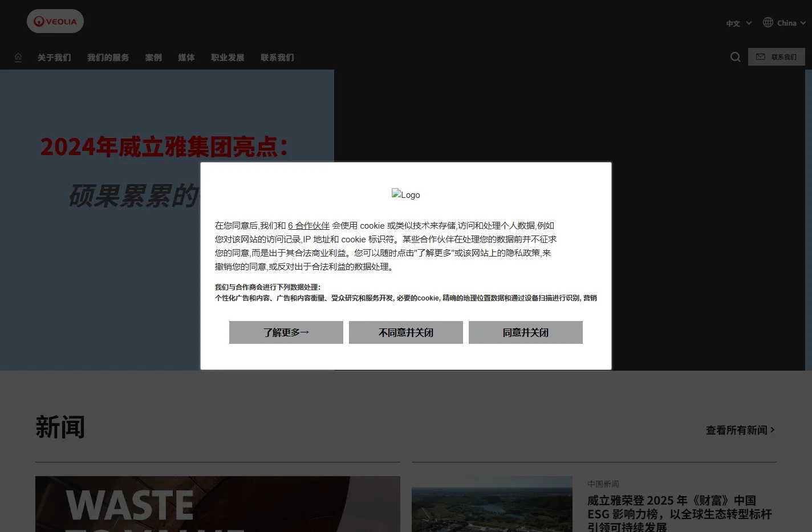Go to the home icon in the navigation bar

[18, 57]
